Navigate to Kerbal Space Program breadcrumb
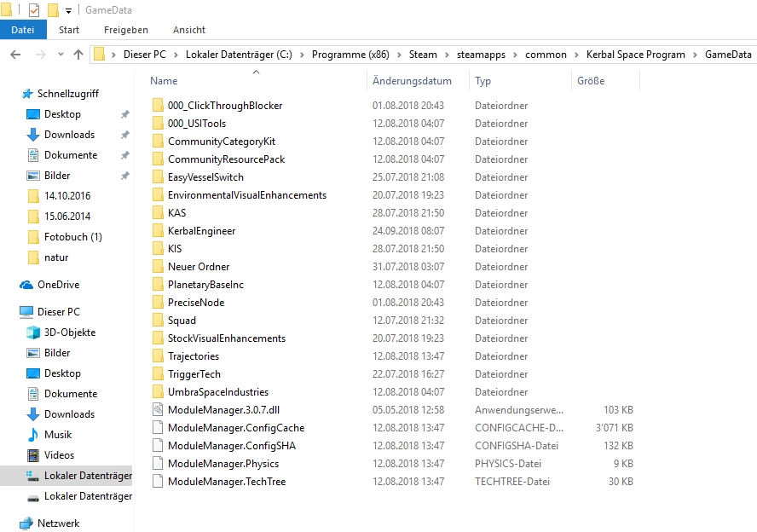Viewport: 757px width, 532px height. tap(635, 55)
